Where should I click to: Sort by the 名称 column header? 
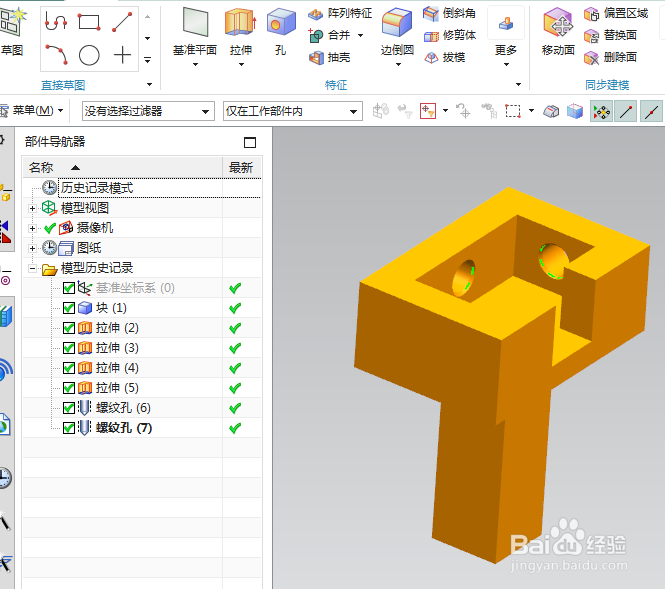point(123,168)
